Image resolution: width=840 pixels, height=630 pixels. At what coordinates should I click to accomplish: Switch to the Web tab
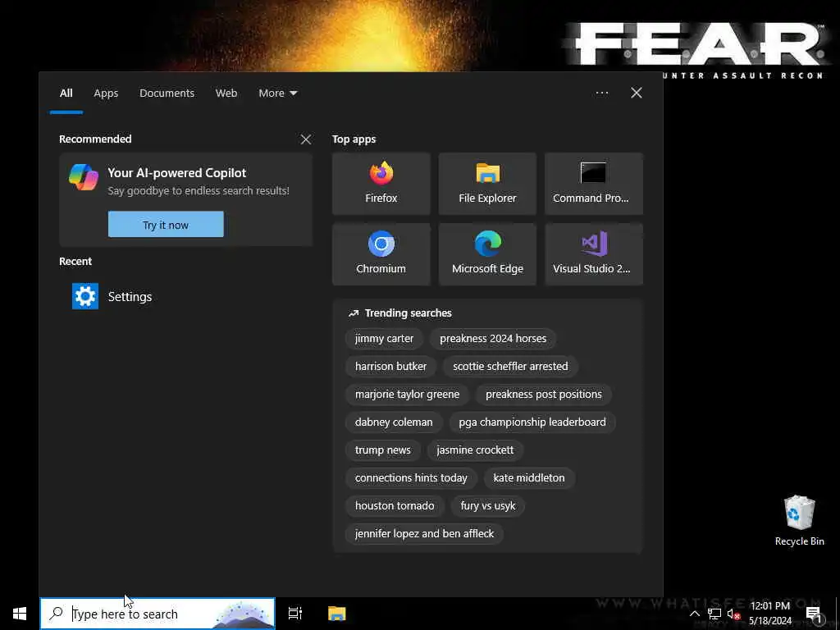226,94
